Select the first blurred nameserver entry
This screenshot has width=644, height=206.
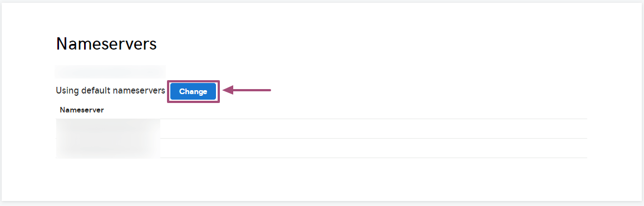tap(107, 129)
